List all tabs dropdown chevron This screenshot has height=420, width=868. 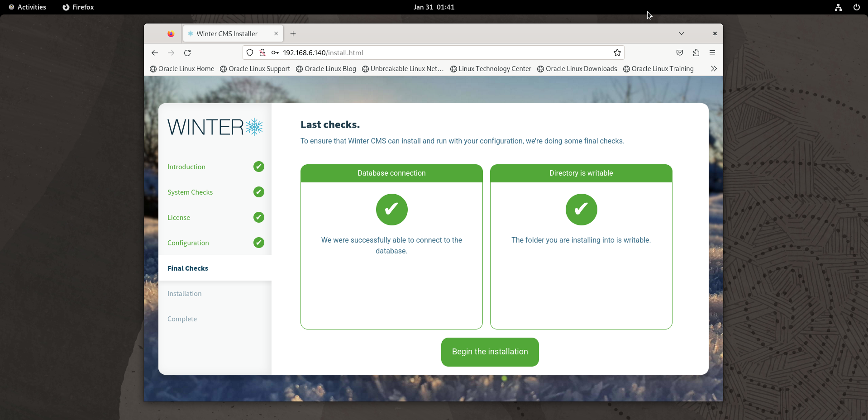pos(682,33)
